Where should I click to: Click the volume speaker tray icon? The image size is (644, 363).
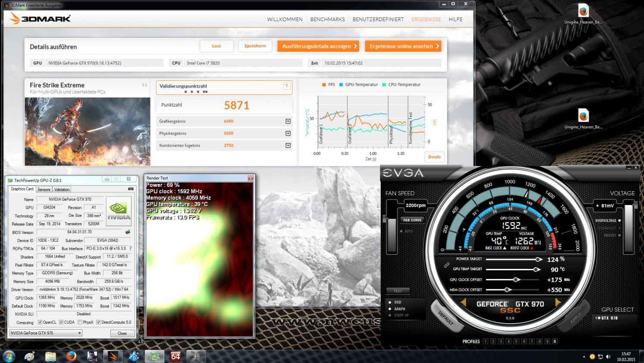(x=608, y=357)
